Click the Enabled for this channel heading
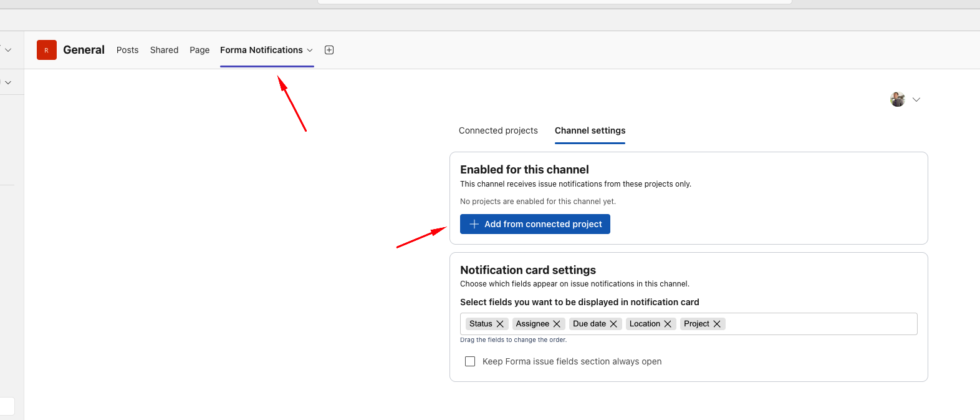This screenshot has width=980, height=420. click(524, 170)
